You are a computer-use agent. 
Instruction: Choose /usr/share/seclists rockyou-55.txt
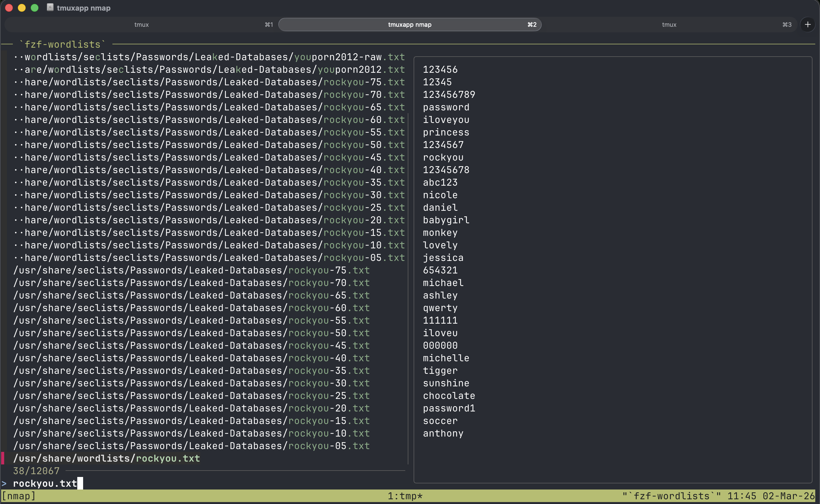191,321
